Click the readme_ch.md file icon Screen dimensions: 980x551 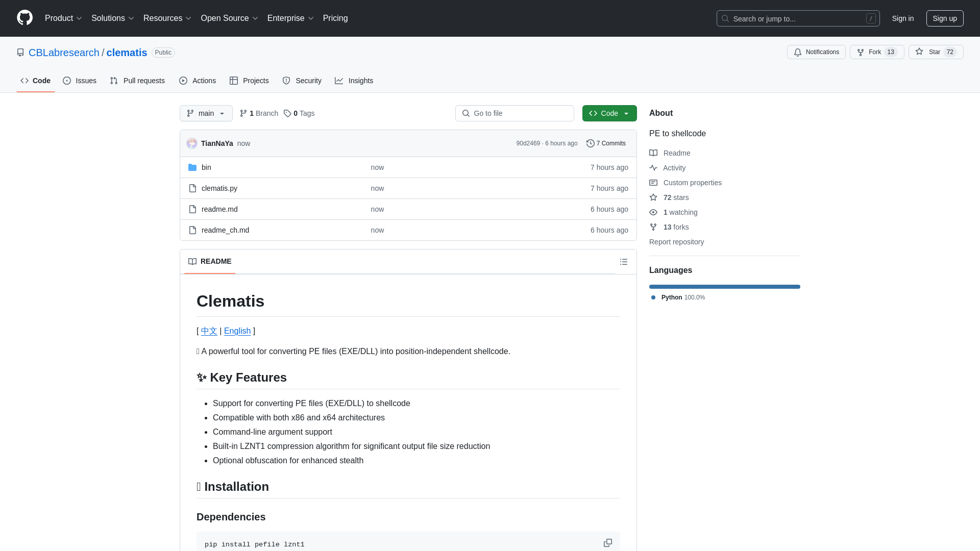coord(192,230)
